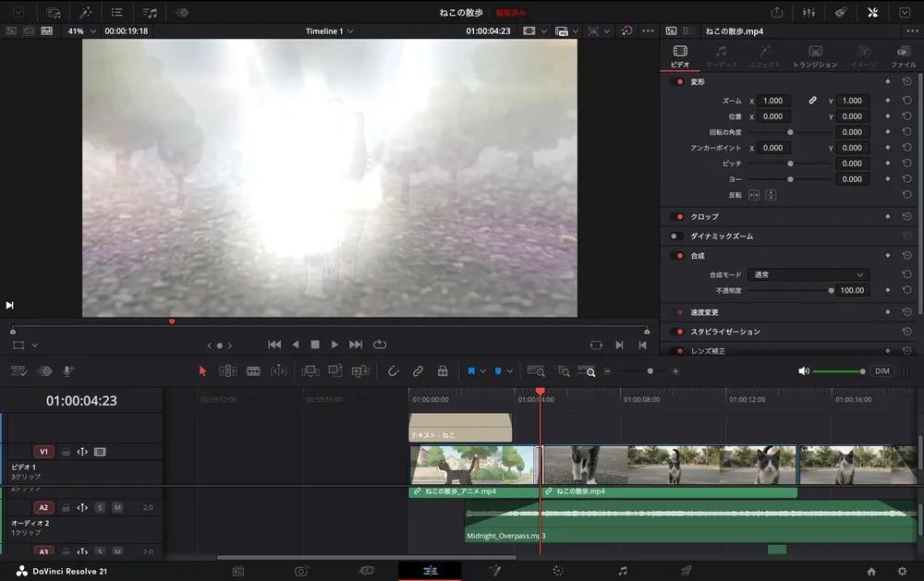
Task: Open the flag color dropdown arrow
Action: [483, 371]
